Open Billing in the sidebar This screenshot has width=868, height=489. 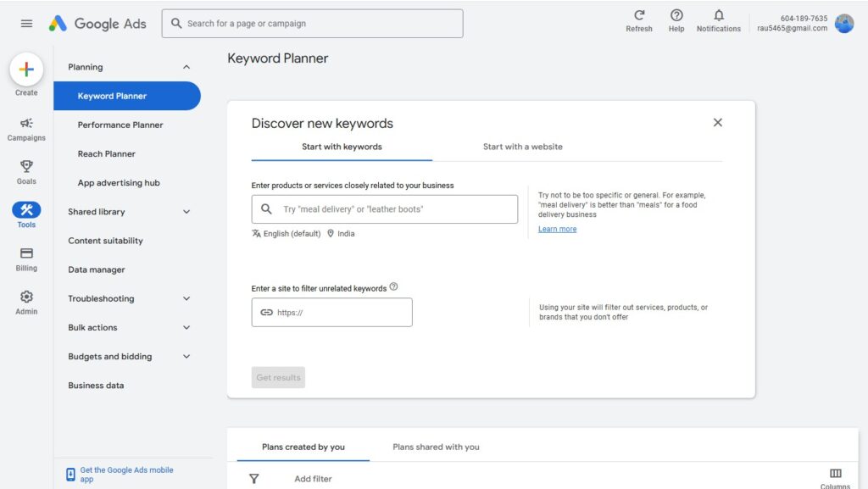pos(26,259)
